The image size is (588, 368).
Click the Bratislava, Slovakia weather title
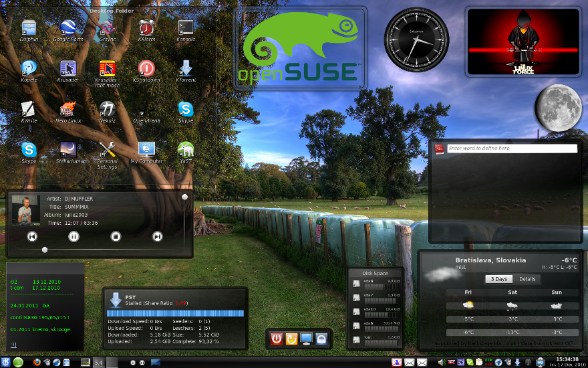[490, 260]
